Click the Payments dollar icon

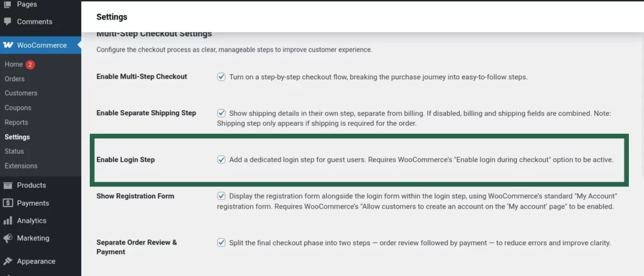8,203
